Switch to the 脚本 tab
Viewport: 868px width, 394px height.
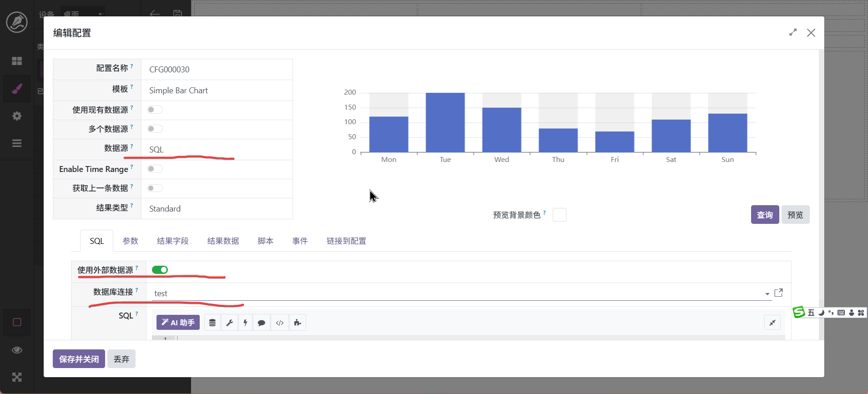pos(265,241)
